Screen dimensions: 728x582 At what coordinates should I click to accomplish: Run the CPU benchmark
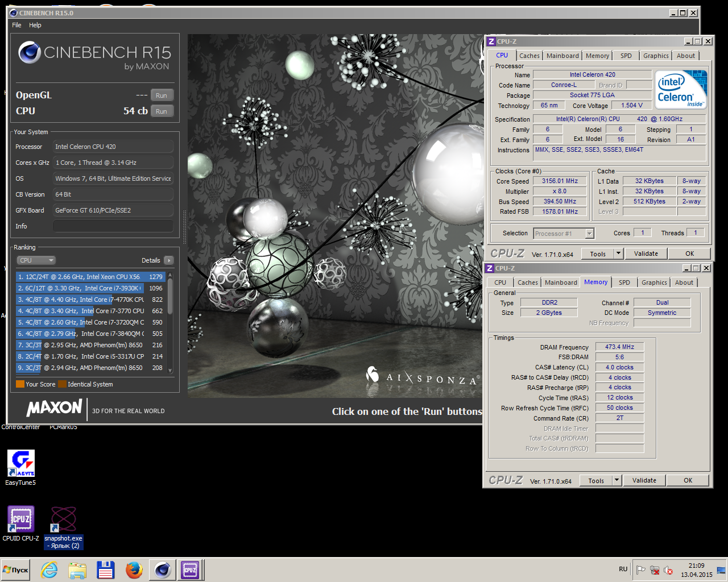pos(162,111)
